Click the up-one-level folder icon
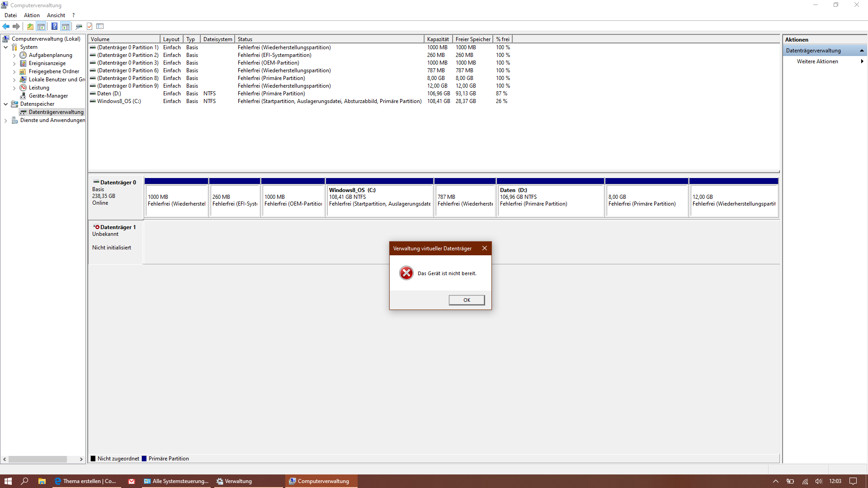Image resolution: width=868 pixels, height=488 pixels. pos(30,26)
